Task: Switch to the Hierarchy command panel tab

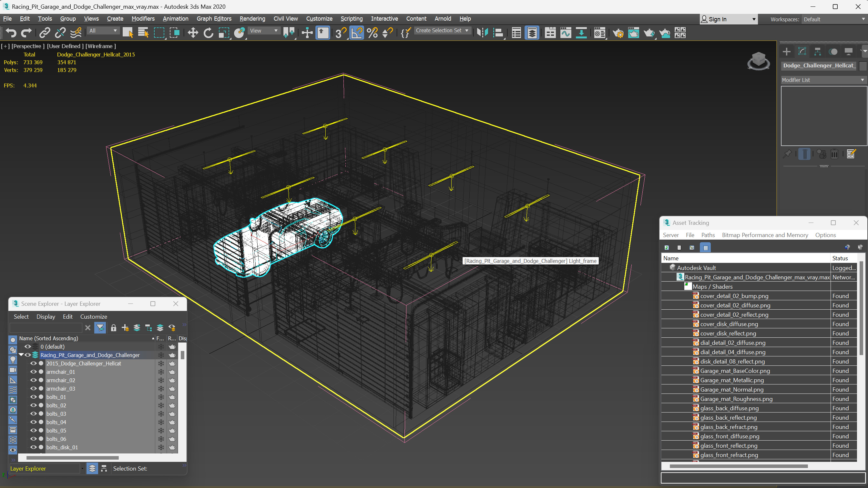Action: [x=817, y=52]
